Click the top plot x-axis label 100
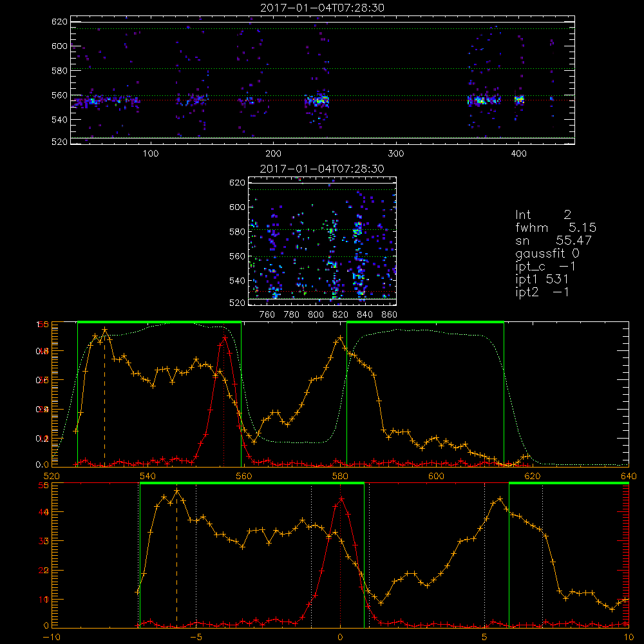The image size is (644, 644). 151,154
